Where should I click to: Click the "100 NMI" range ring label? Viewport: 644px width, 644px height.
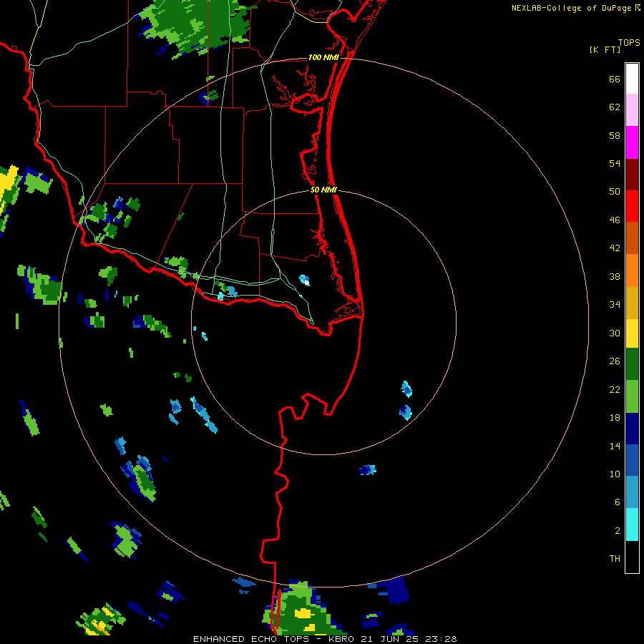point(323,57)
